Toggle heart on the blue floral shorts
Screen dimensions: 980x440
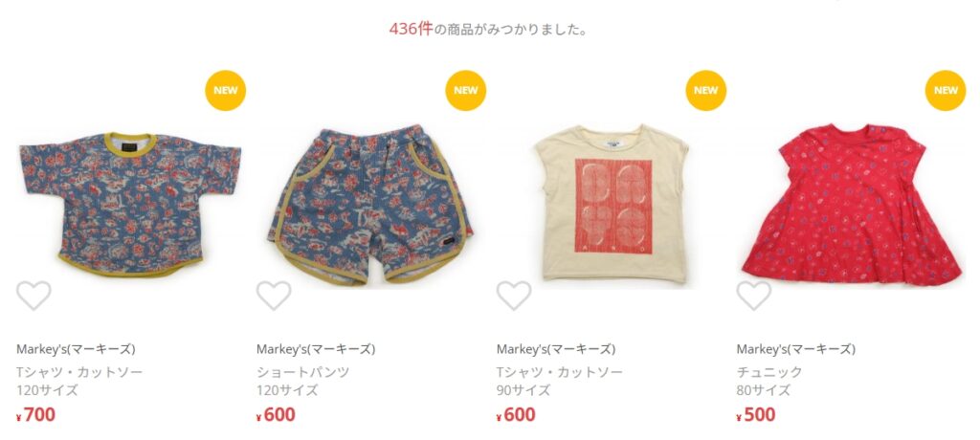click(274, 296)
